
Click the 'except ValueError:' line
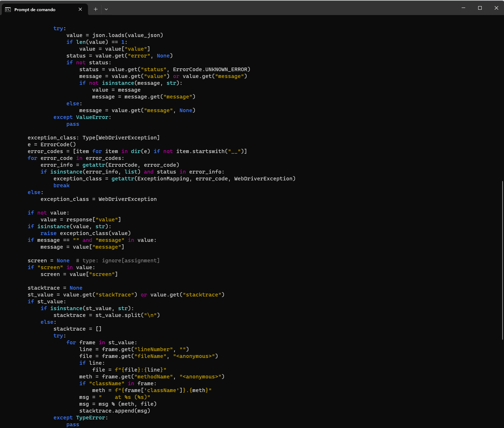pos(82,117)
